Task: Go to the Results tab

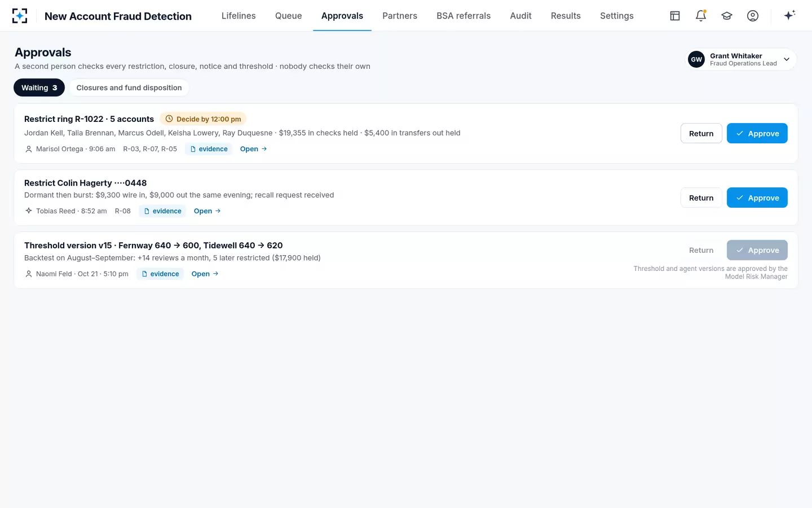Action: click(x=566, y=16)
